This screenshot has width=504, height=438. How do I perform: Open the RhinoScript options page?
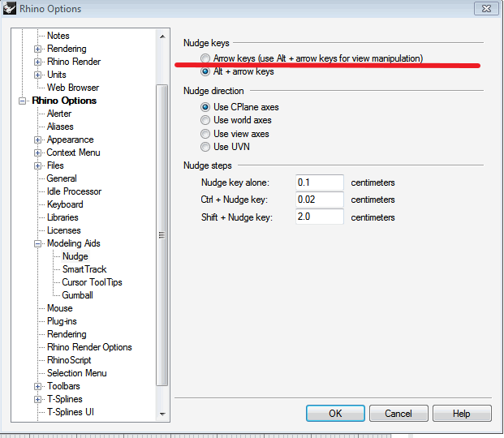(x=69, y=360)
